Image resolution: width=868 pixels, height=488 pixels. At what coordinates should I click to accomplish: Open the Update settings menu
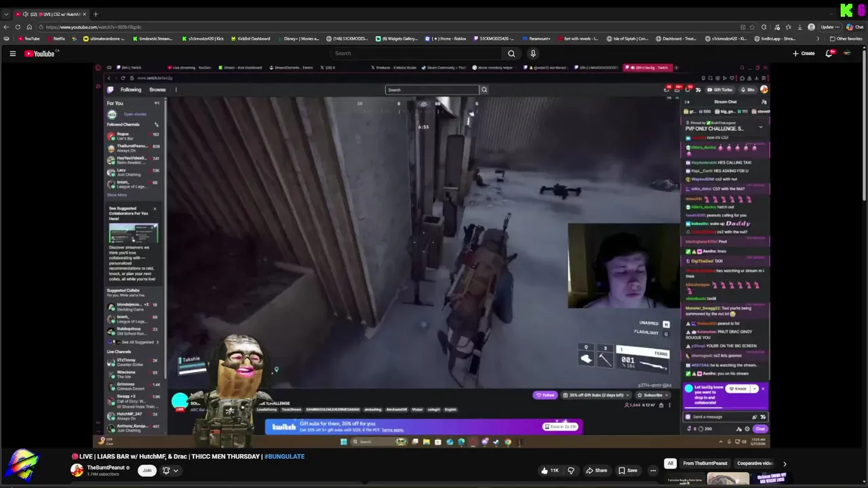830,27
